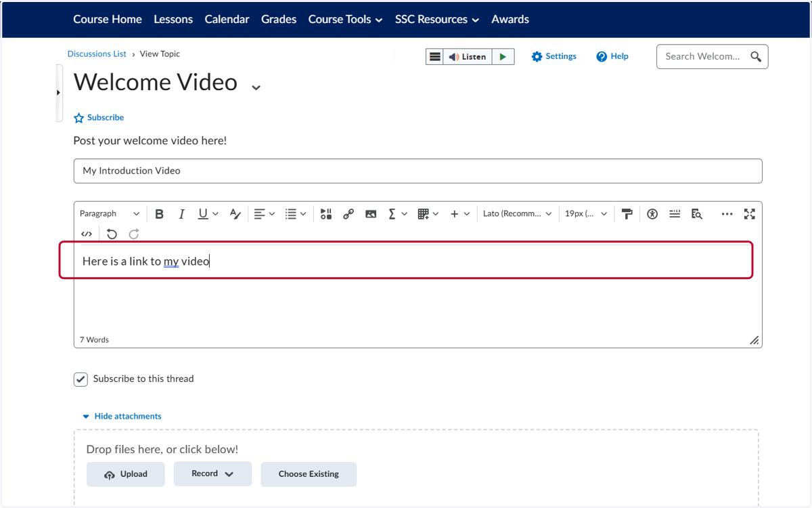The height and width of the screenshot is (508, 812).
Task: Click the word count icon
Action: pyautogui.click(x=675, y=214)
